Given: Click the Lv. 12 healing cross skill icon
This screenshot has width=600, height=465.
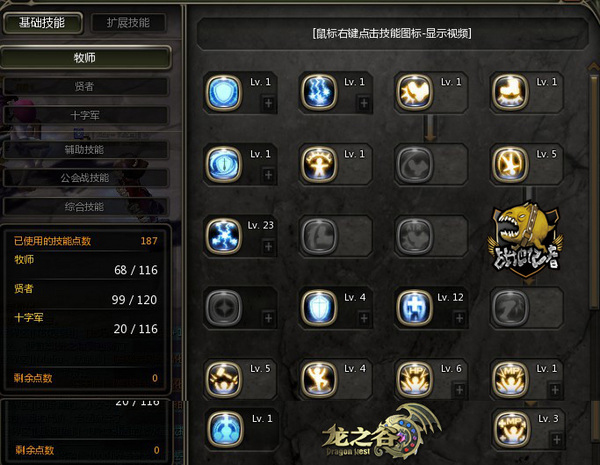Looking at the screenshot, I should pos(414,308).
